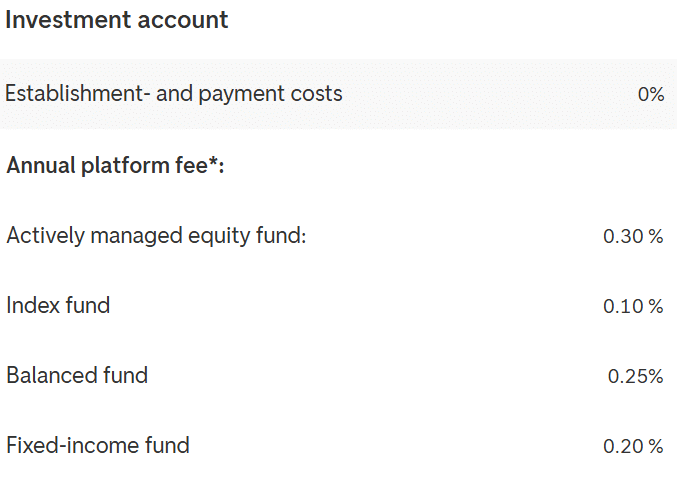The image size is (677, 477).
Task: Click the 0.25% fee value
Action: [635, 377]
